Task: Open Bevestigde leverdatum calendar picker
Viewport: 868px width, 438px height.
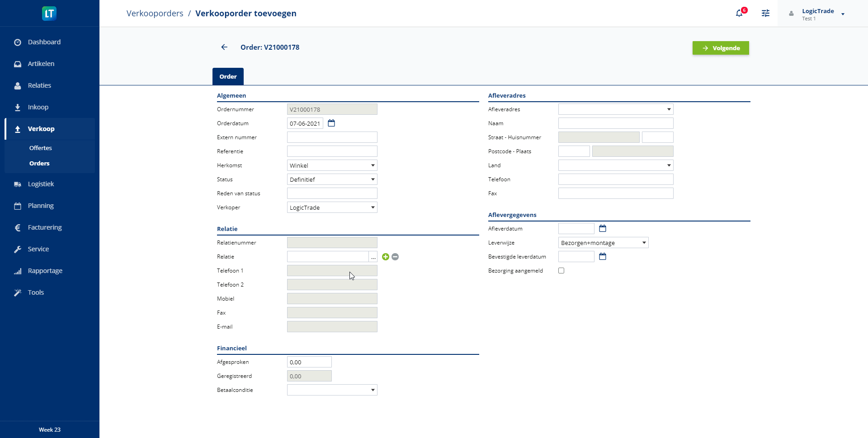Action: click(x=603, y=257)
